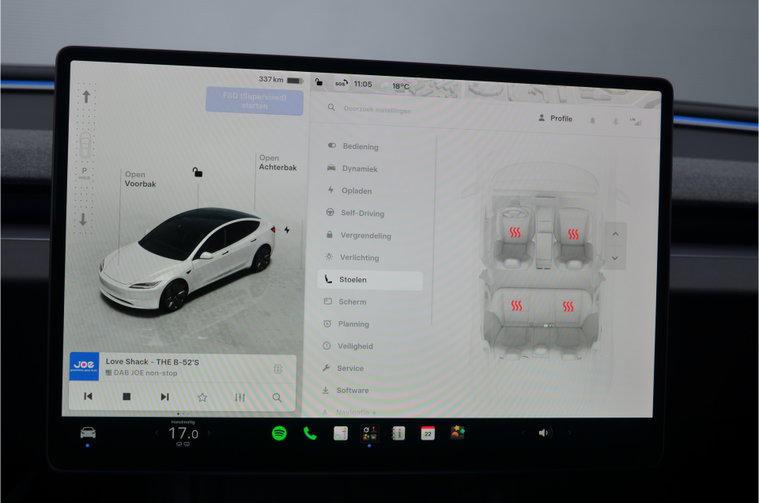
Task: Tap the 337 km range indicator
Action: [x=281, y=79]
